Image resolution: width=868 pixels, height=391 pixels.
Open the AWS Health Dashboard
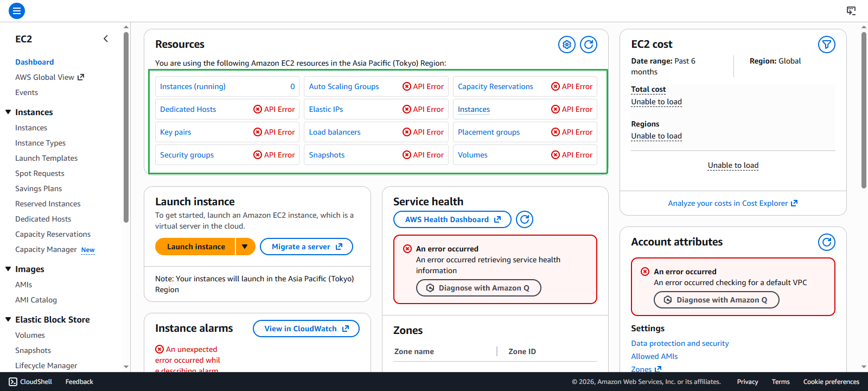coord(452,219)
